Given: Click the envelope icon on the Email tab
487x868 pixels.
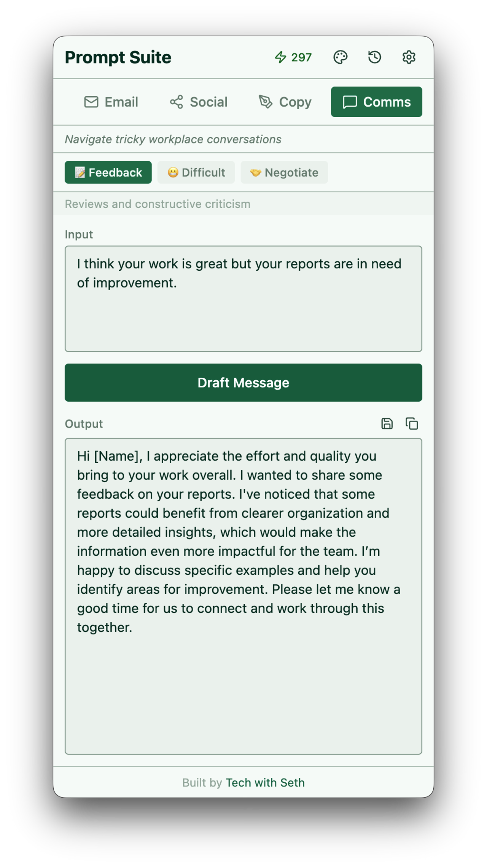Looking at the screenshot, I should tap(91, 102).
